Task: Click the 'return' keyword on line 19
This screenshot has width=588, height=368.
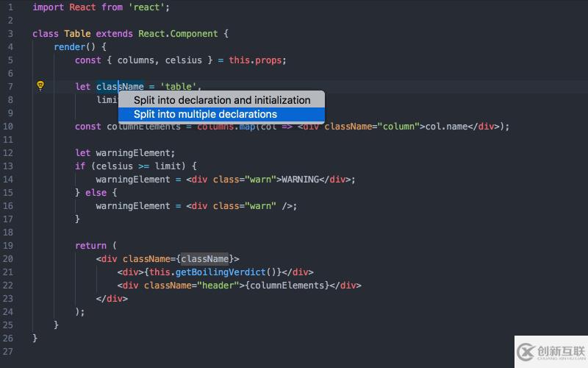Action: [90, 246]
